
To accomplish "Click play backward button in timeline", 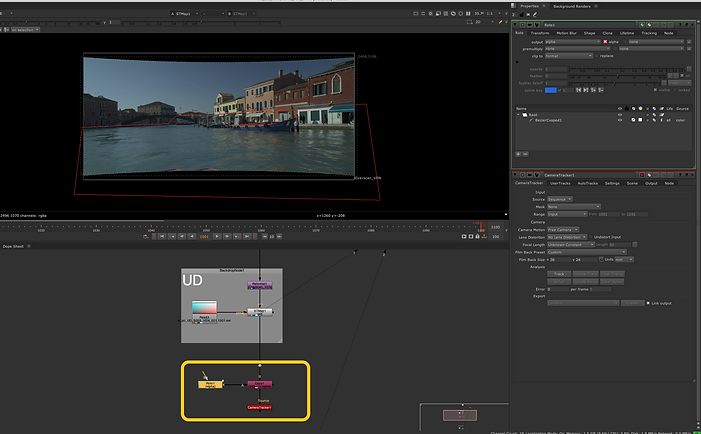I will [192, 236].
